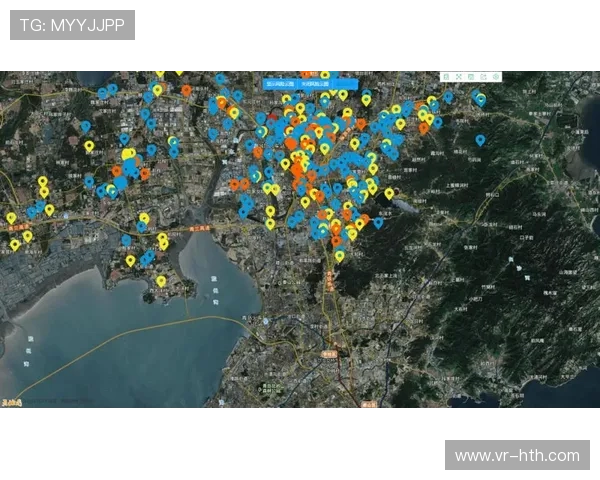
Task: Click the right blue button at the map top
Action: click(316, 84)
